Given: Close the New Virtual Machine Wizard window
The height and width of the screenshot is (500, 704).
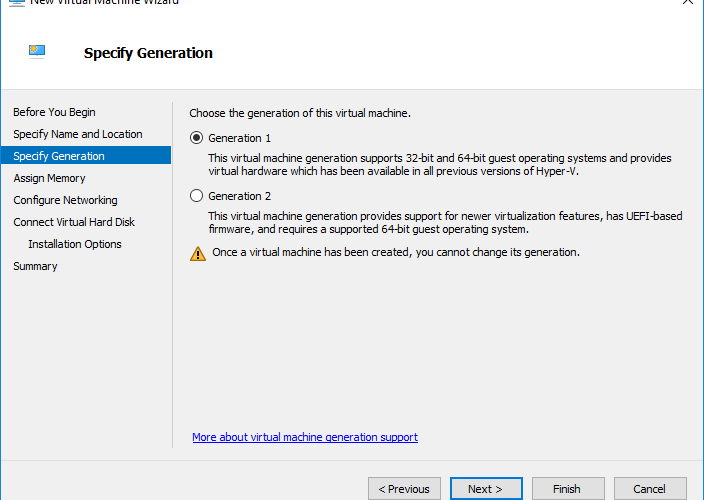Looking at the screenshot, I should tap(687, 2).
